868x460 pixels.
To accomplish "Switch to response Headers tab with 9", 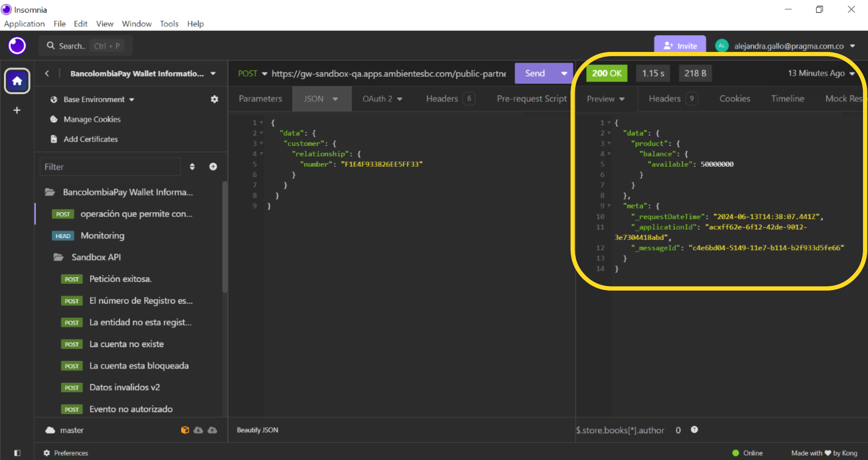I will (x=673, y=99).
